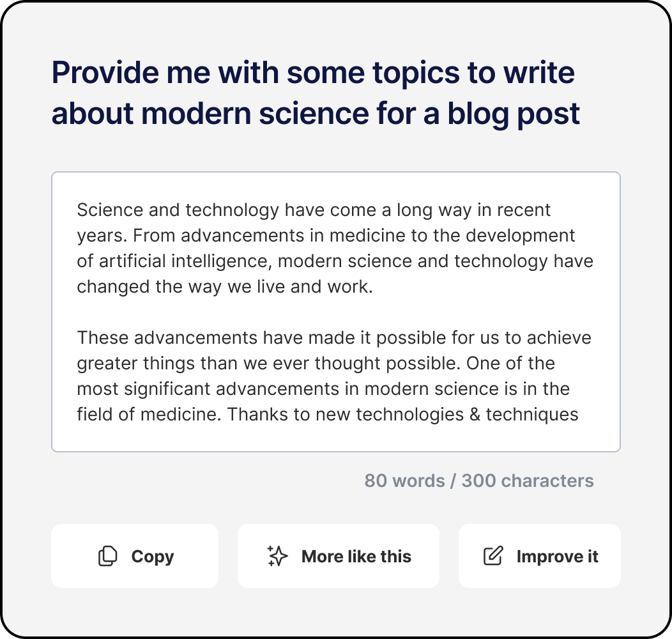
Task: Click the copy icon
Action: coord(108,556)
